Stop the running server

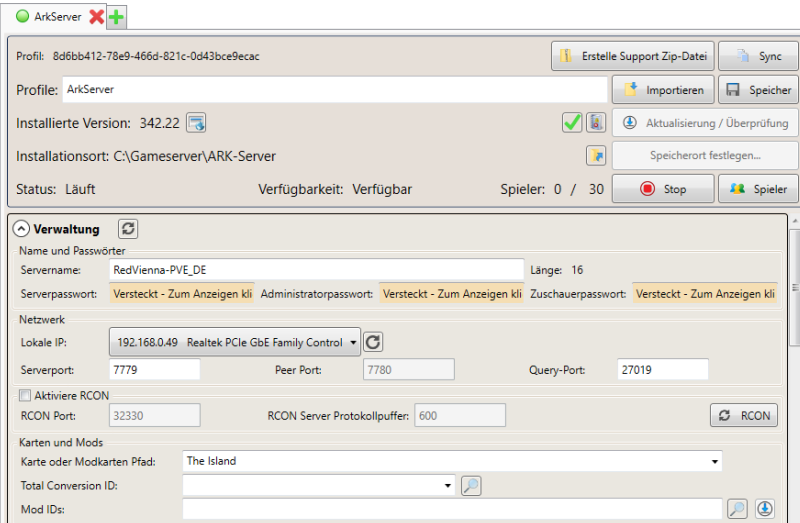663,189
